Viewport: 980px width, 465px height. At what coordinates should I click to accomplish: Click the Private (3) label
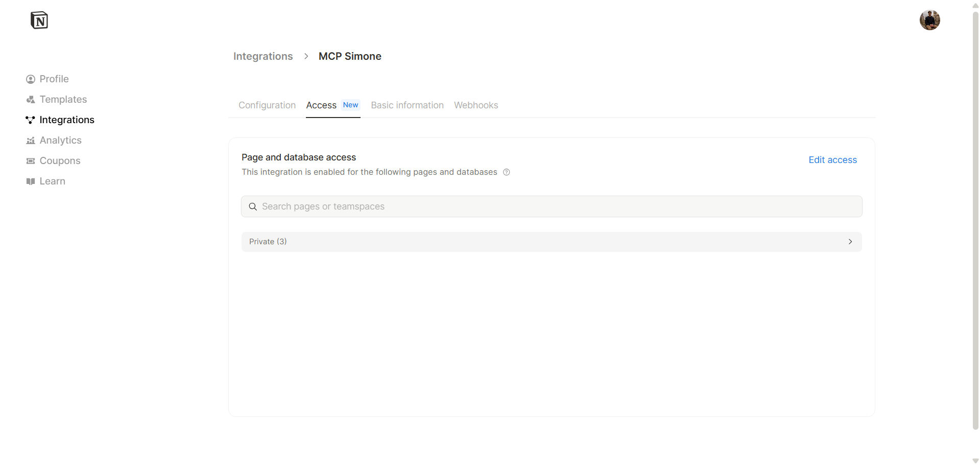point(268,242)
